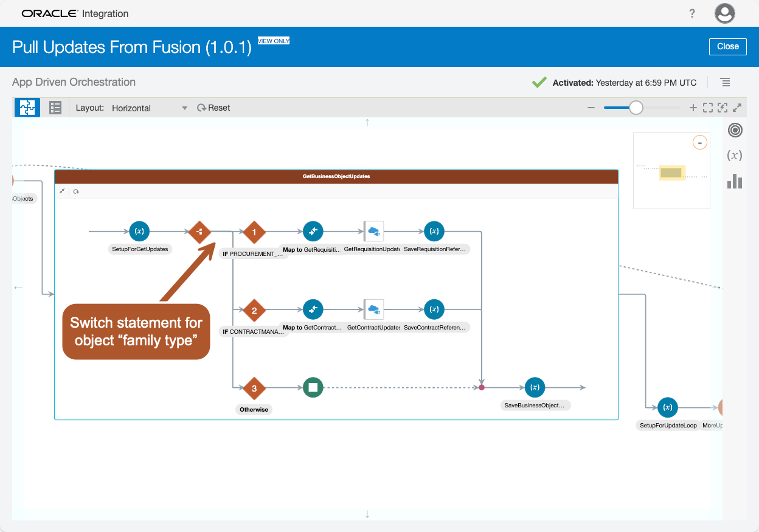Select GetContractUpdates cloud invoke node
This screenshot has height=532, width=759.
point(373,309)
